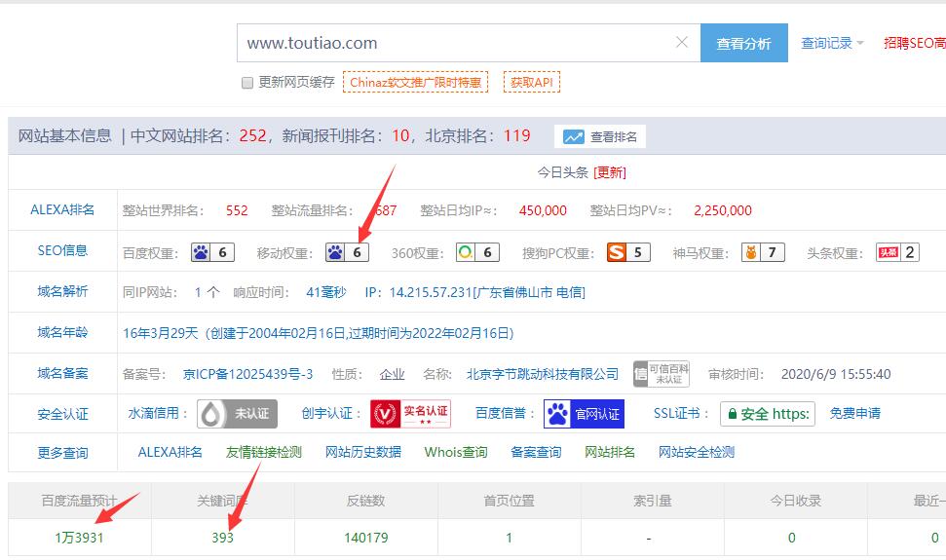Click the 免费申请 SSL link

[854, 413]
